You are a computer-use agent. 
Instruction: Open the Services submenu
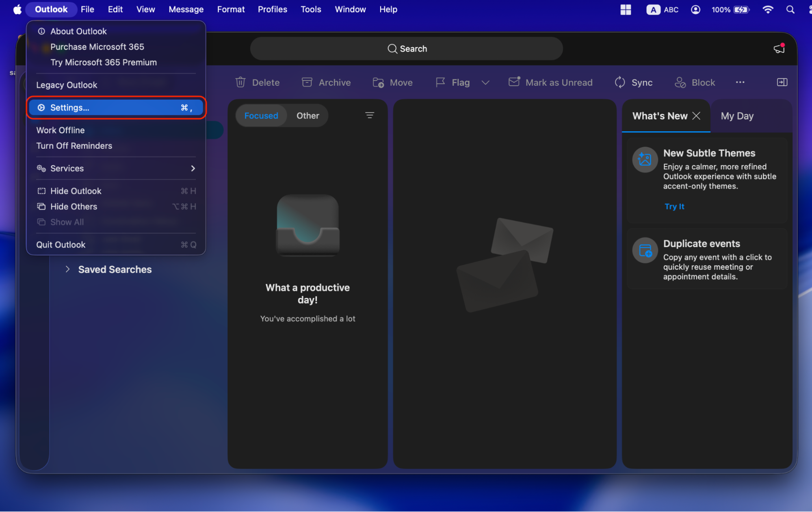pos(116,168)
